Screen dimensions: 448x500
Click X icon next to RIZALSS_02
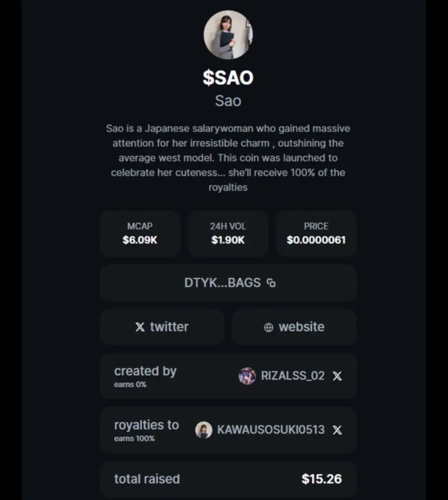click(x=337, y=376)
